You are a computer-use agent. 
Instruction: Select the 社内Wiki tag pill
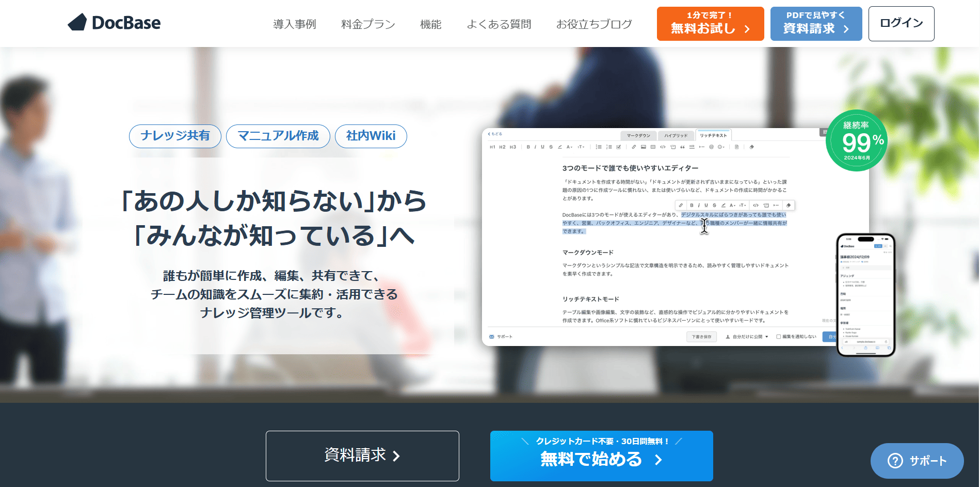pyautogui.click(x=371, y=136)
